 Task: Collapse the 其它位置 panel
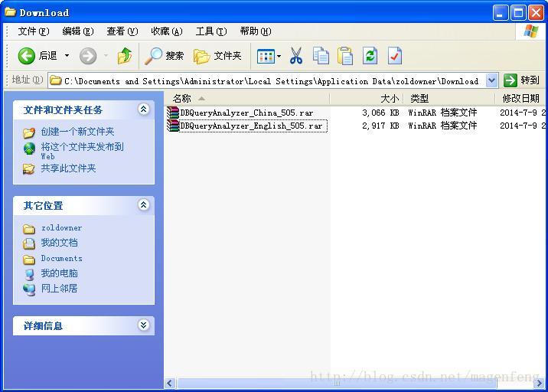(x=143, y=205)
